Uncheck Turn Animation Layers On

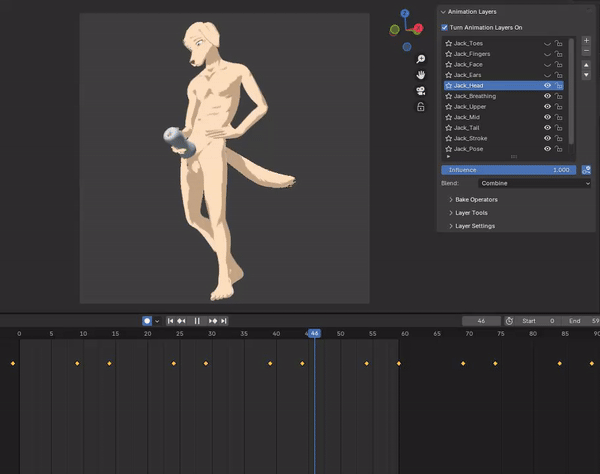[444, 28]
